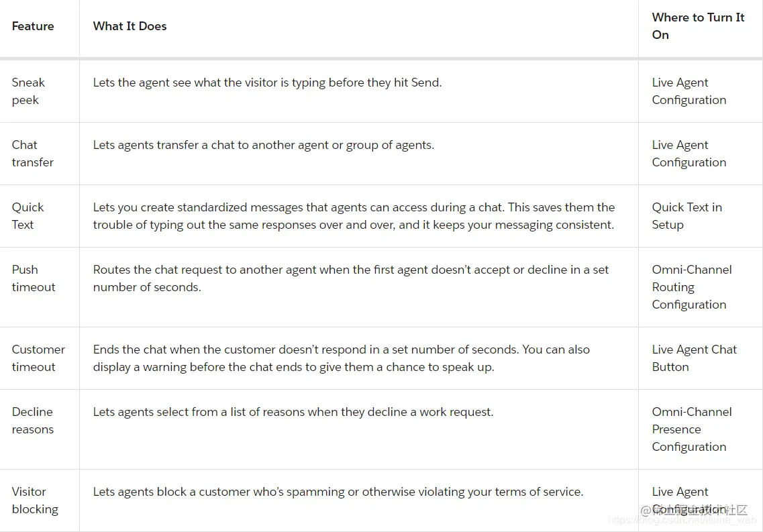Click the Live Agent Chat Button cell

(694, 358)
